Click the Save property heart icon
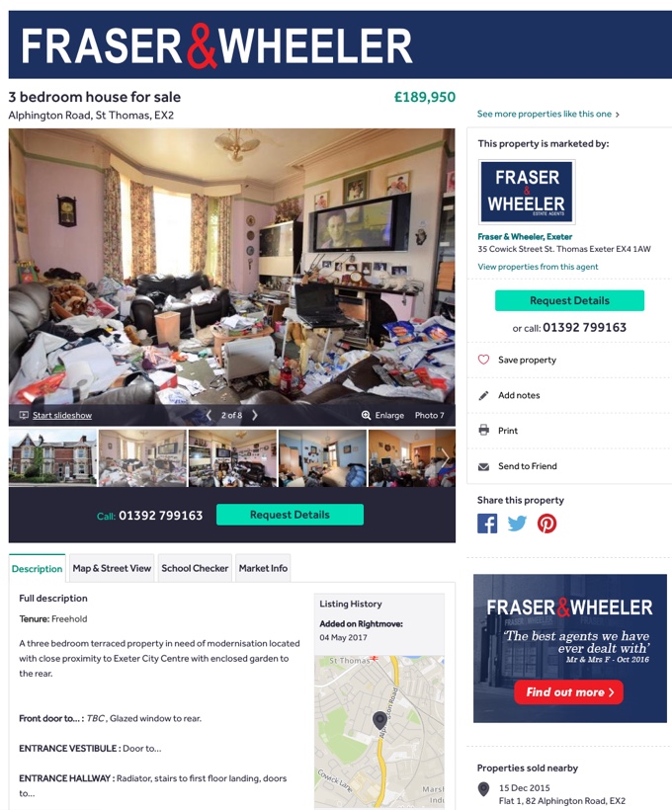The image size is (672, 810). click(x=483, y=360)
